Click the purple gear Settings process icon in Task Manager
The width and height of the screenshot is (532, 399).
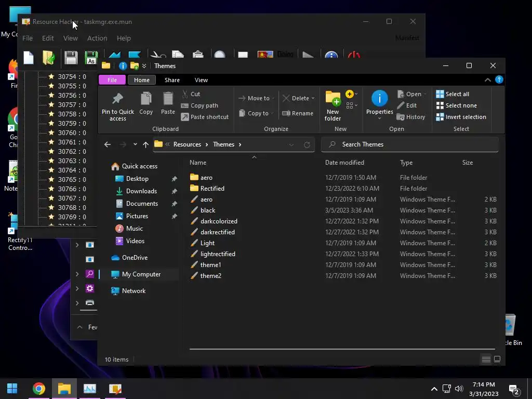click(89, 288)
